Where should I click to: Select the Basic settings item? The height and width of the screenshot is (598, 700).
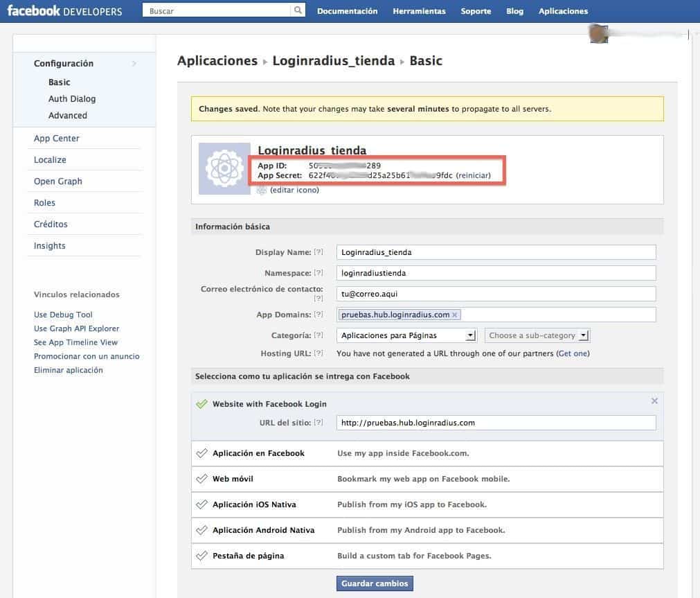[x=60, y=82]
